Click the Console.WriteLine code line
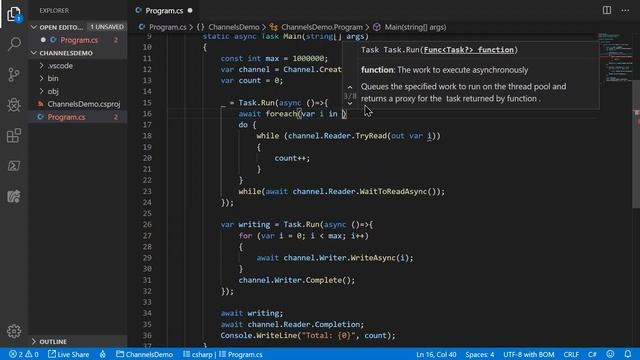 pyautogui.click(x=308, y=335)
